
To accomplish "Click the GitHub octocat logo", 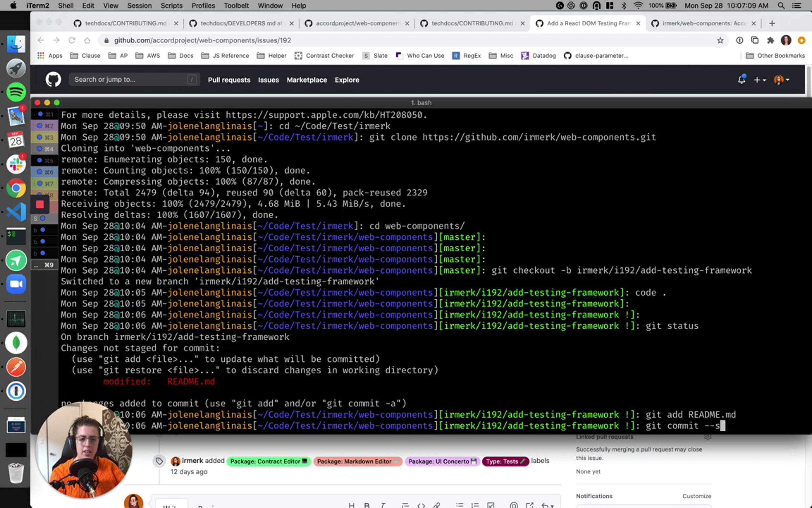I will pos(53,80).
